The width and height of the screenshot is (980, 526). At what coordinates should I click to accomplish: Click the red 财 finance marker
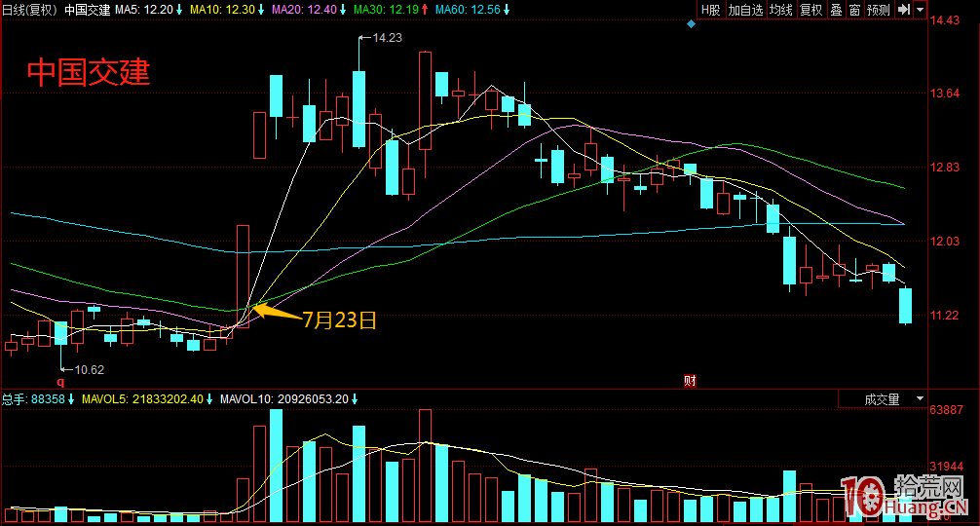[690, 381]
